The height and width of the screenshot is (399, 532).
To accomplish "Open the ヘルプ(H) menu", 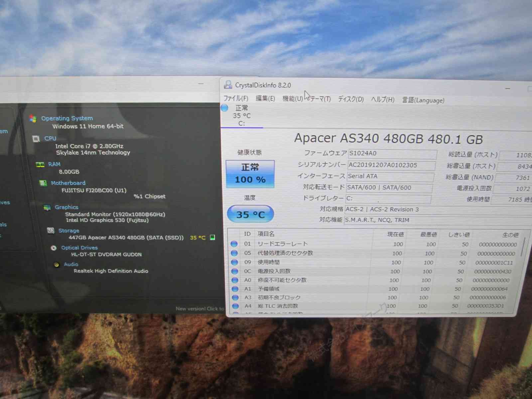I will (x=383, y=99).
